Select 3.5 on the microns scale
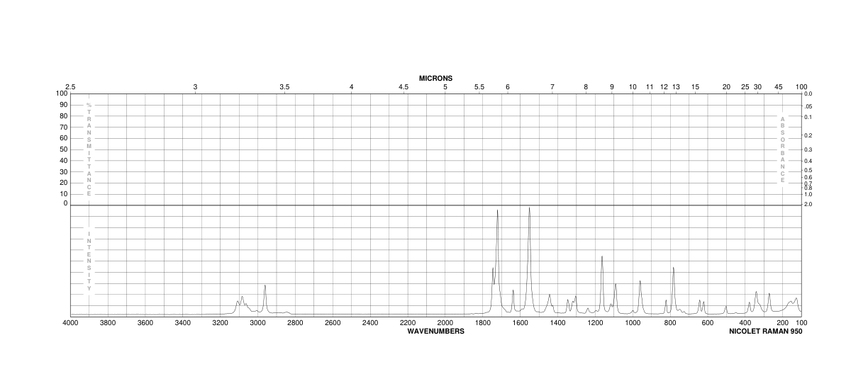The image size is (868, 374). 284,87
